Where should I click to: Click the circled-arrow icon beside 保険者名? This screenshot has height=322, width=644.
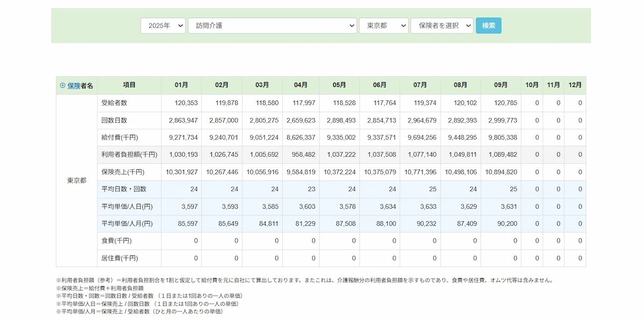pyautogui.click(x=62, y=85)
